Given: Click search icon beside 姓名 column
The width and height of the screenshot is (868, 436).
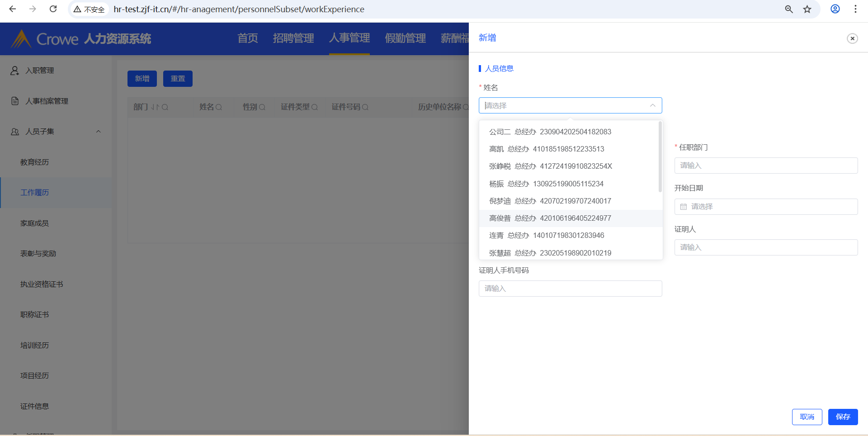Looking at the screenshot, I should pyautogui.click(x=219, y=107).
